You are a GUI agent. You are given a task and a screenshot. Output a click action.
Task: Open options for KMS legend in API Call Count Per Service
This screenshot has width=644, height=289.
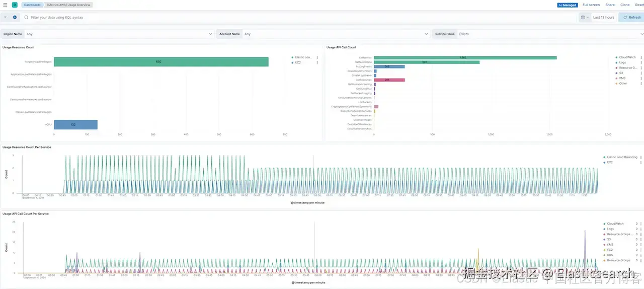click(x=641, y=244)
